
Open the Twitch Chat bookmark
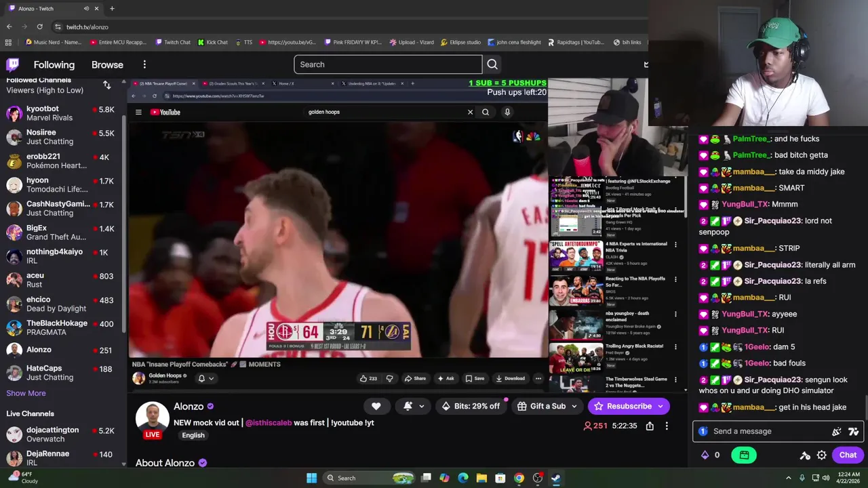click(172, 42)
